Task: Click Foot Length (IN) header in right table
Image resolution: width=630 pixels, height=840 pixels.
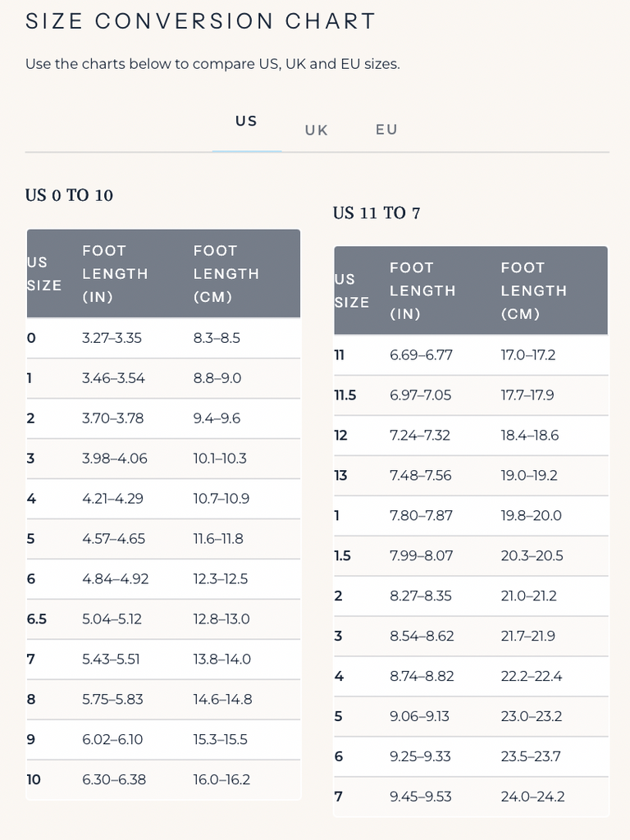Action: pyautogui.click(x=422, y=291)
